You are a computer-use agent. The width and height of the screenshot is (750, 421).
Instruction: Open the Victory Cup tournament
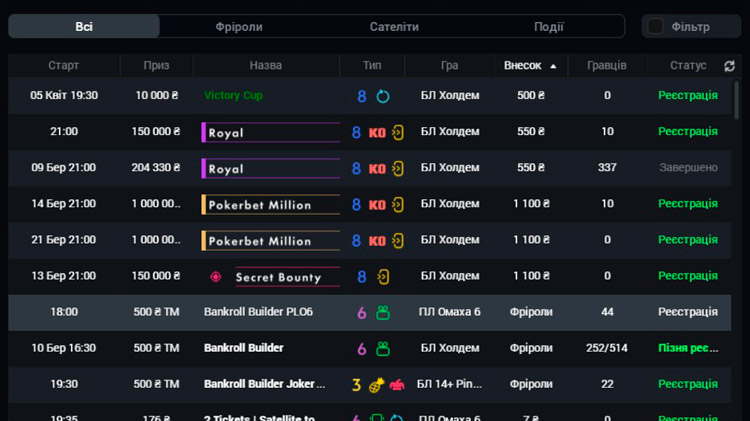tap(239, 96)
